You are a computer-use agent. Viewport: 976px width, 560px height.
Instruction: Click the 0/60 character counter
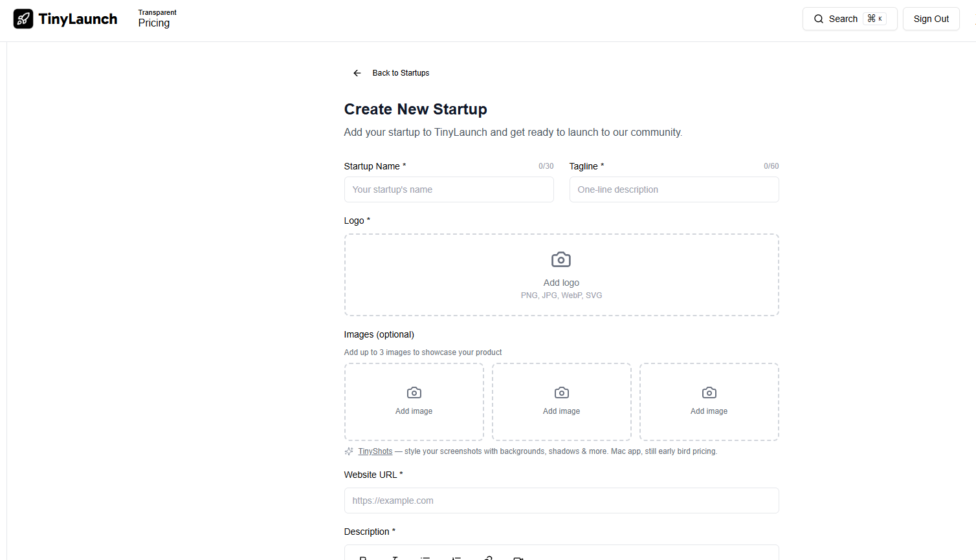[771, 166]
